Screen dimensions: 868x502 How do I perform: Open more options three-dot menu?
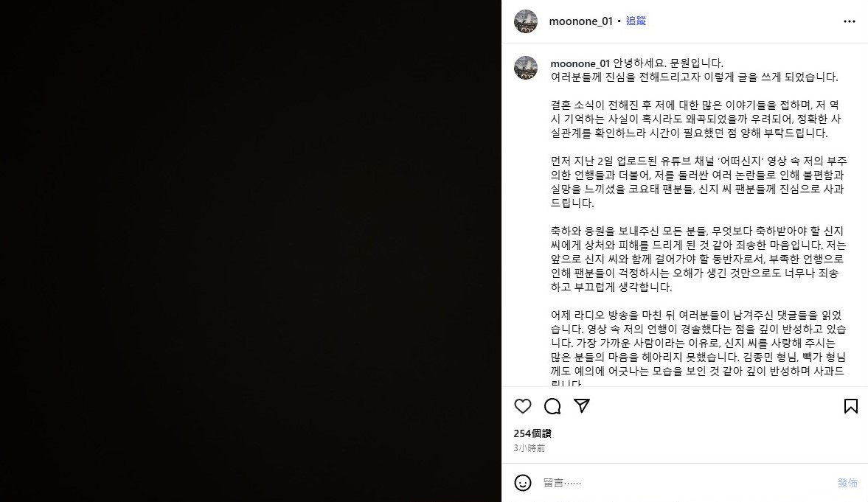pyautogui.click(x=850, y=21)
